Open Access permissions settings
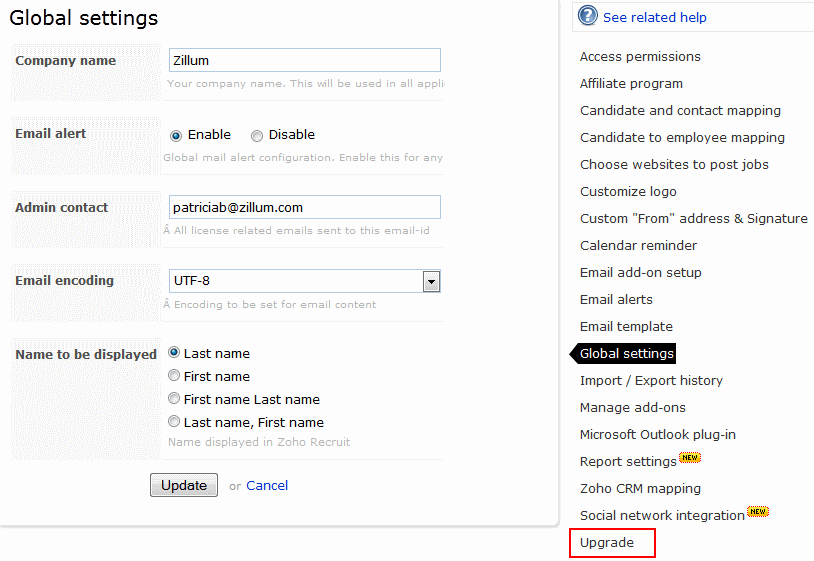Screen dimensions: 814x561 [x=640, y=57]
